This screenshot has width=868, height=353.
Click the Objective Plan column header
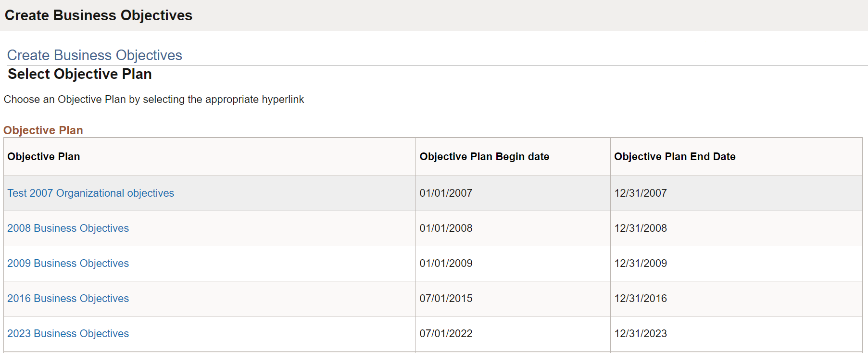point(44,157)
